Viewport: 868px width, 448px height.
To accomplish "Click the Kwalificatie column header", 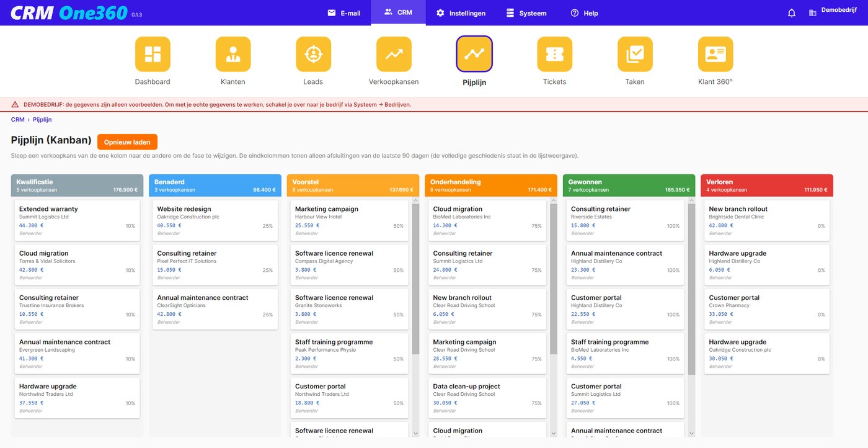I will [77, 186].
